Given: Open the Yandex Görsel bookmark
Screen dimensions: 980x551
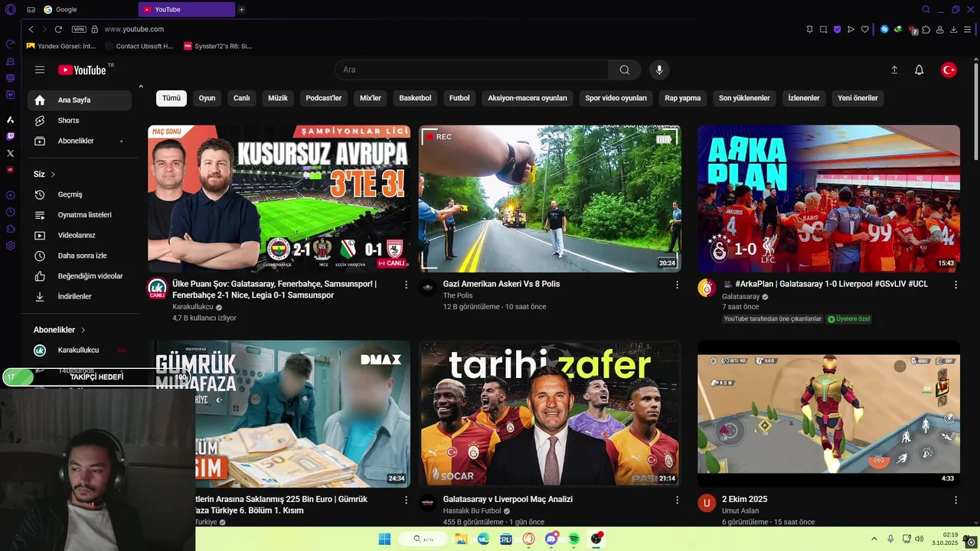Looking at the screenshot, I should tap(61, 46).
